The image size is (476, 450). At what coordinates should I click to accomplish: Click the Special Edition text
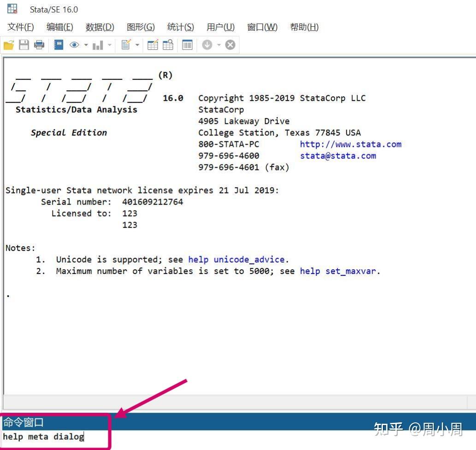[x=69, y=133]
